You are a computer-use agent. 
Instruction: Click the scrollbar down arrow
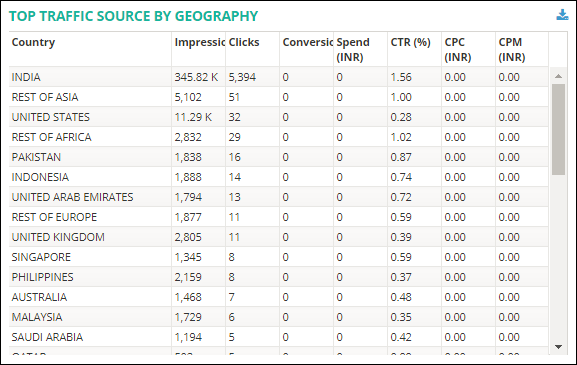558,347
